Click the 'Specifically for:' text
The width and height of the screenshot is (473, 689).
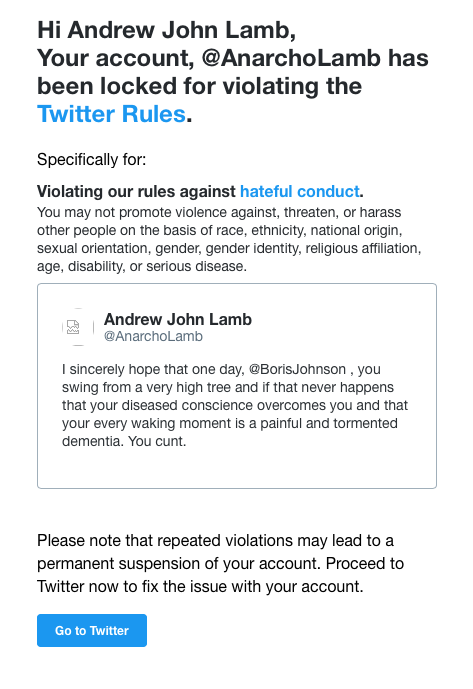click(x=91, y=160)
